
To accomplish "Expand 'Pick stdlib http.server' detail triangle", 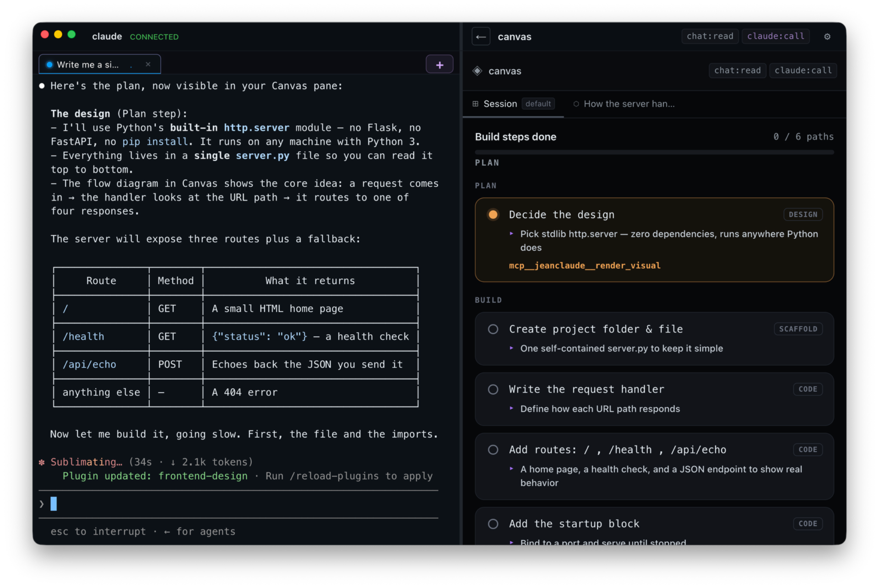I will tap(511, 234).
